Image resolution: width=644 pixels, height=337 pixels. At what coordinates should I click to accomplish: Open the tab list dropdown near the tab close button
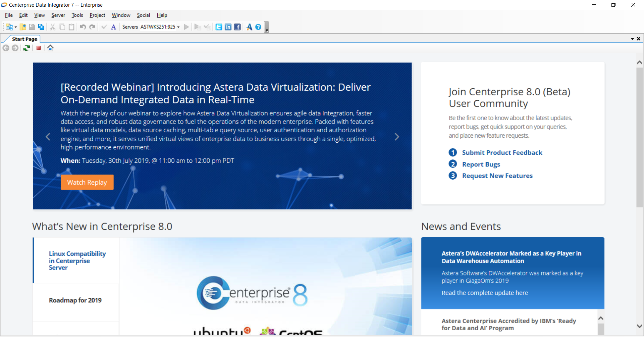[x=632, y=39]
